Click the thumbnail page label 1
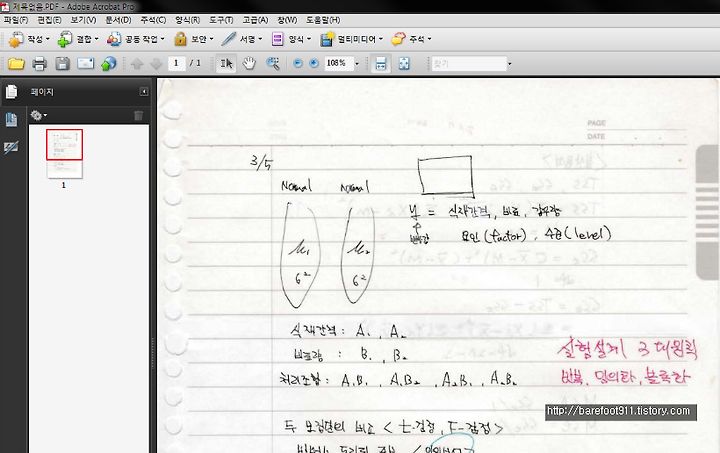The image size is (720, 453). [x=64, y=185]
